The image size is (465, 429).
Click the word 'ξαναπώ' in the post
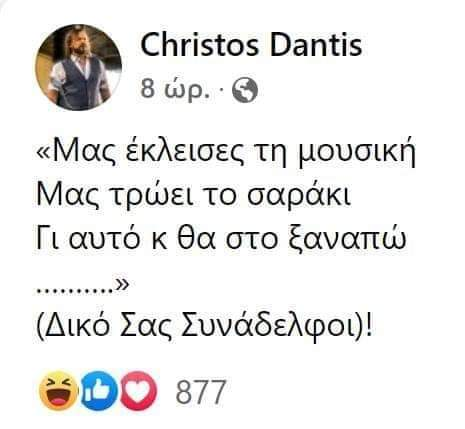[347, 240]
